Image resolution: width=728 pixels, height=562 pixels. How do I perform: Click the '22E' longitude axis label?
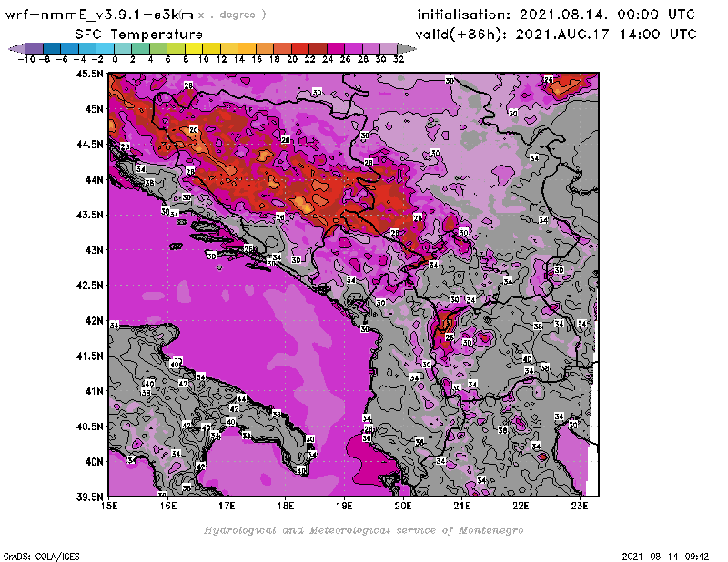click(x=521, y=506)
